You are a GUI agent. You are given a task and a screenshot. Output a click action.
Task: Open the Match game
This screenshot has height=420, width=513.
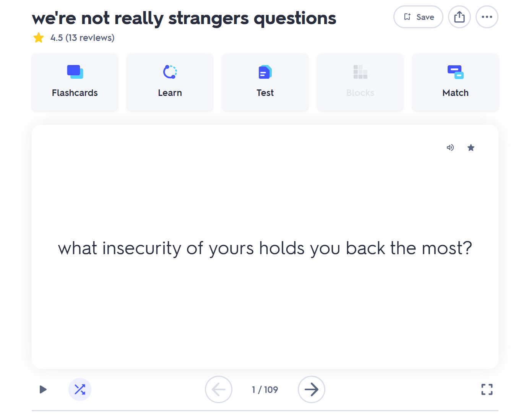click(455, 82)
